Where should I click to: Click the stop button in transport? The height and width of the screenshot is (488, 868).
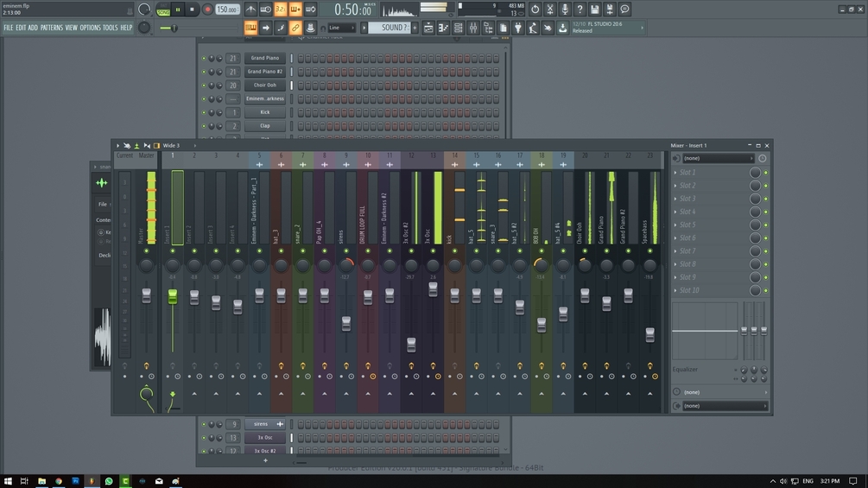[192, 10]
